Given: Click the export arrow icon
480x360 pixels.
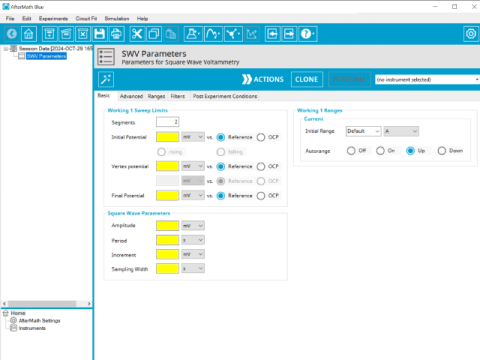Looking at the screenshot, I should tap(289, 34).
